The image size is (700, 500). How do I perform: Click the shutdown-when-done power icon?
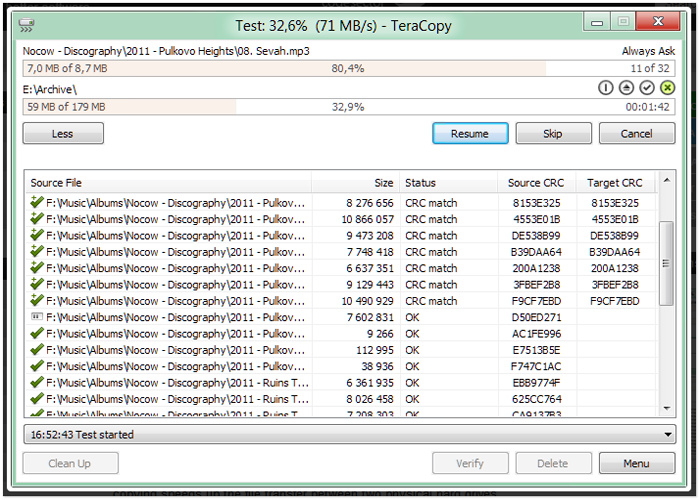tap(605, 88)
